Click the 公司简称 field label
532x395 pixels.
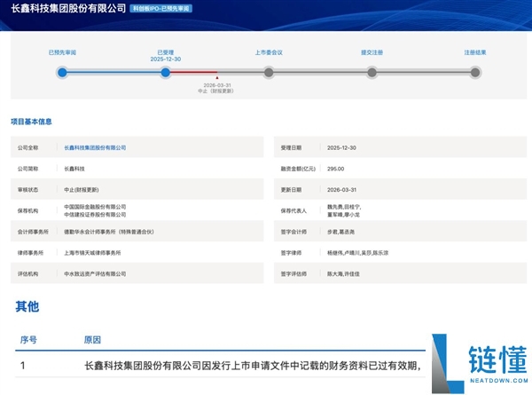coord(27,169)
